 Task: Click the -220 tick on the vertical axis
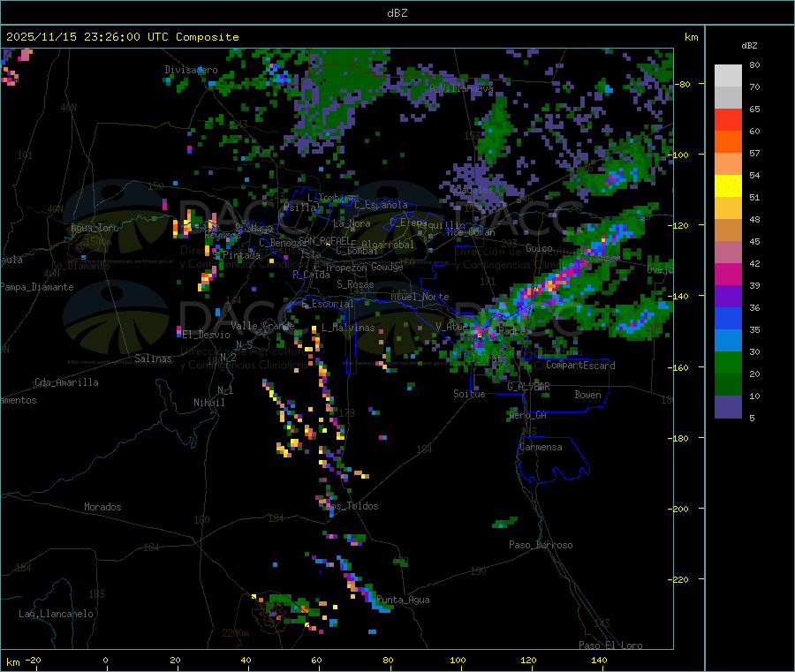[x=680, y=580]
